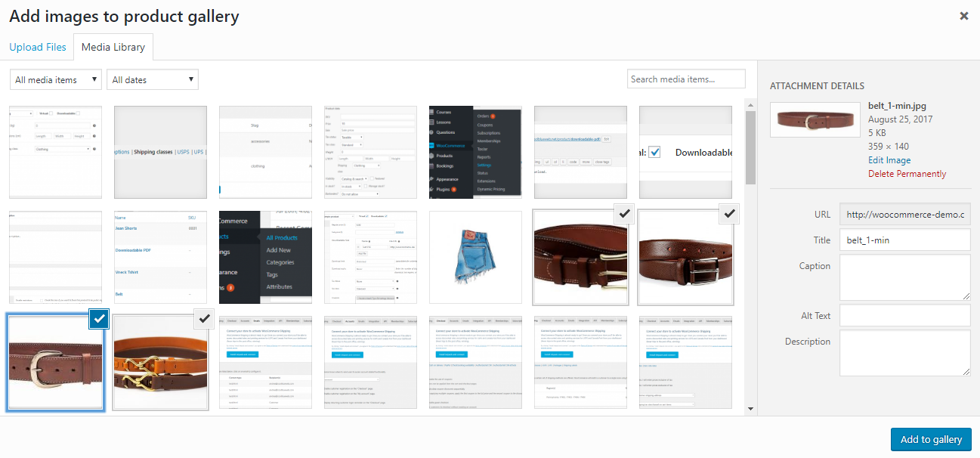This screenshot has width=980, height=458.
Task: Select the Shipping classes screenshot thumbnail
Action: 160,153
